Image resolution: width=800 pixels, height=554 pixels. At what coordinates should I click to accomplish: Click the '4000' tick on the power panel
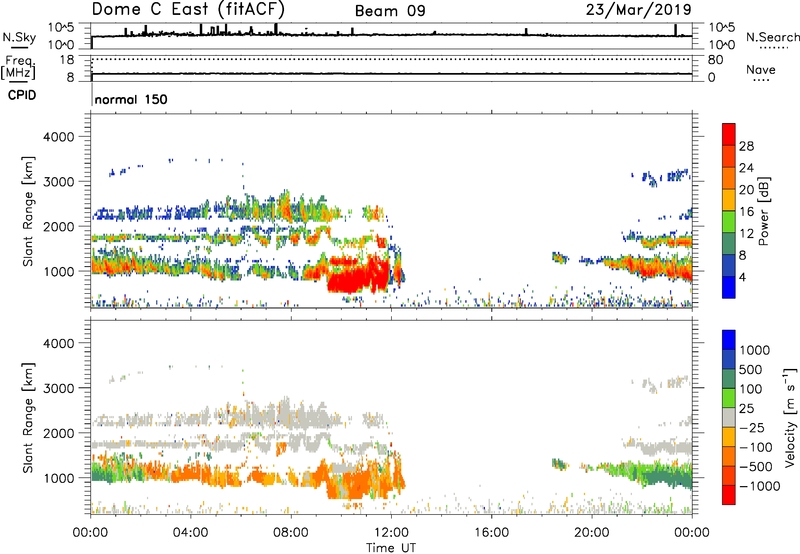[x=58, y=137]
